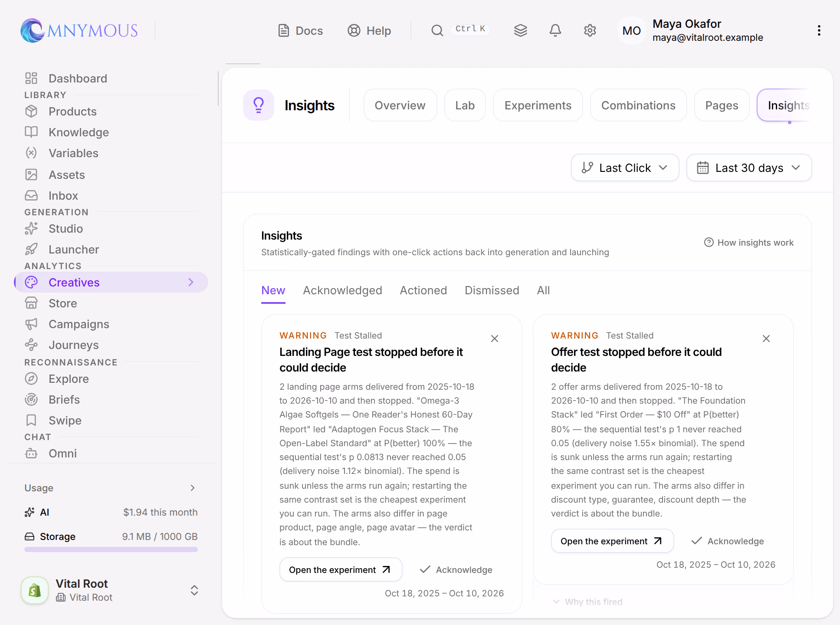840x625 pixels.
Task: Open the Experiments tab
Action: click(x=538, y=105)
